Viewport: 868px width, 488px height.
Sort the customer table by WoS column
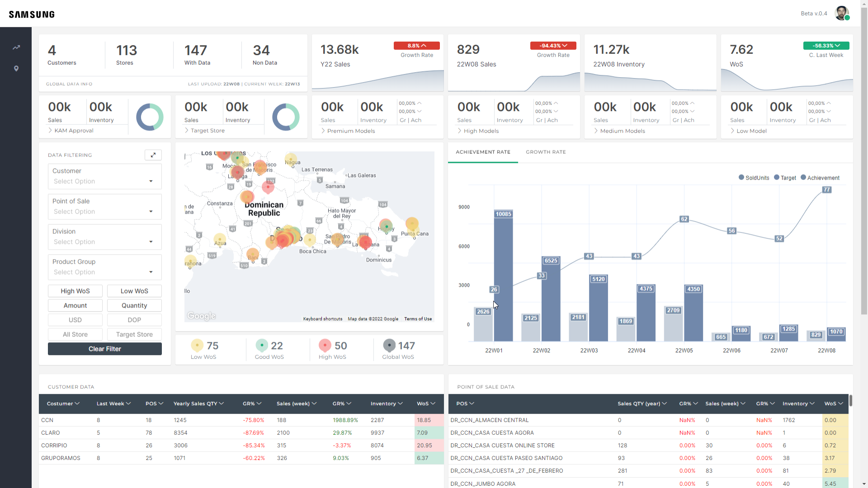click(x=425, y=404)
